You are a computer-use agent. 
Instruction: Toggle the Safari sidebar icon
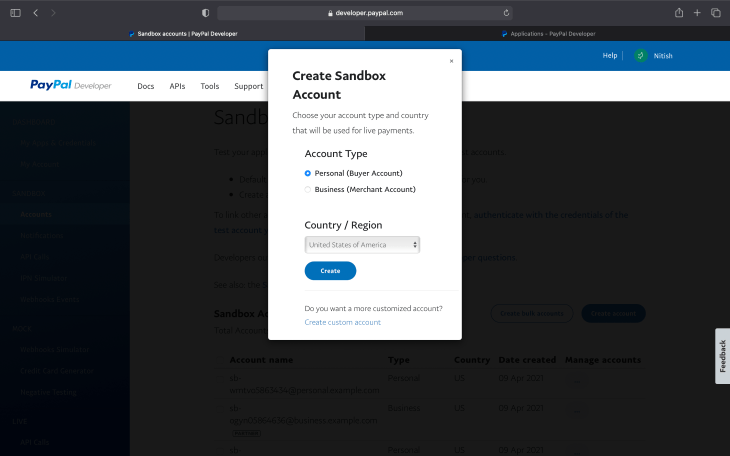point(15,13)
